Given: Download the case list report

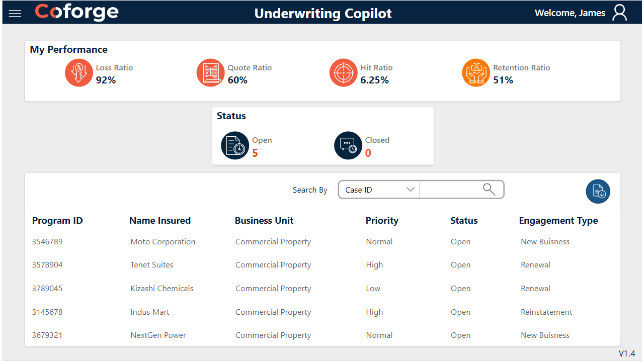Looking at the screenshot, I should tap(598, 192).
